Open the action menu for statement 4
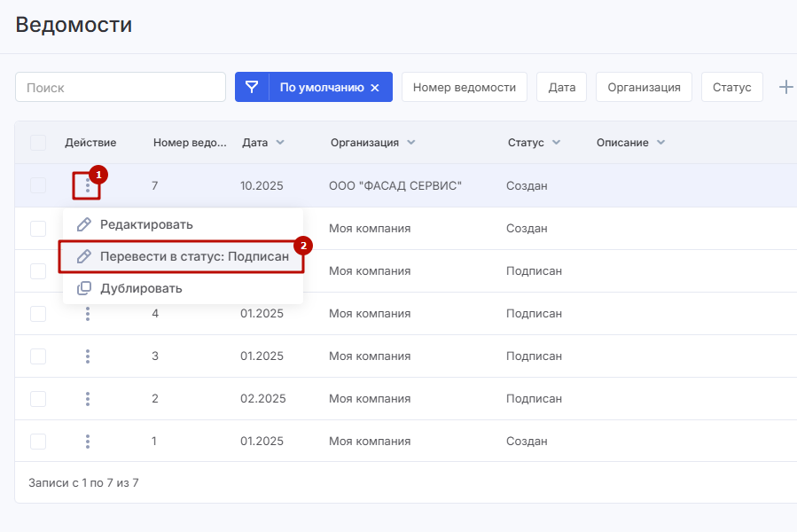 (88, 314)
